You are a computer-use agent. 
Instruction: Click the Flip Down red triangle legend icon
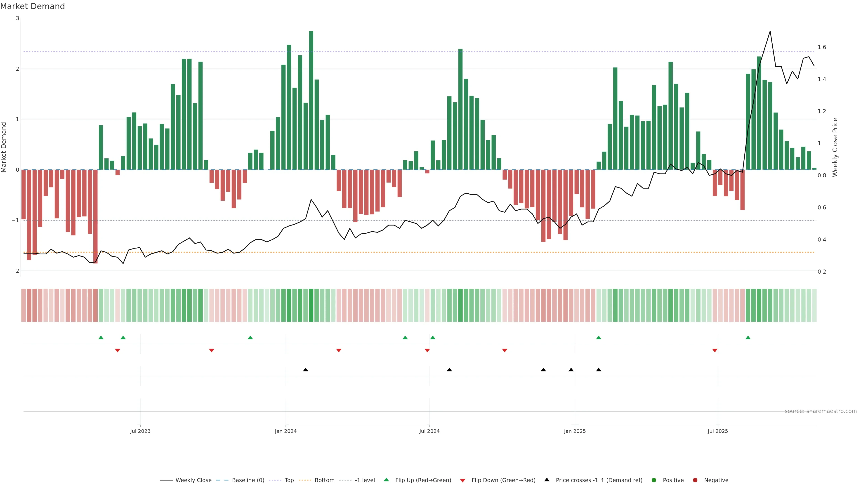(463, 480)
